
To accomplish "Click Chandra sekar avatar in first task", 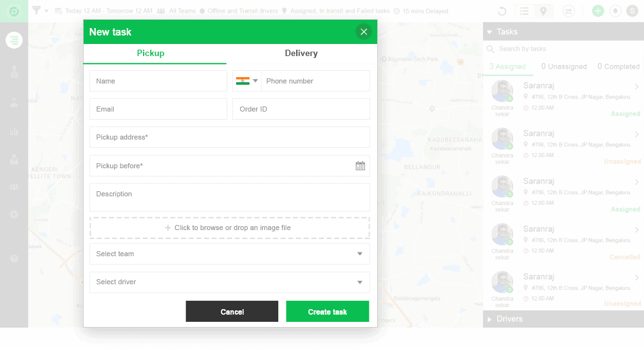I will [x=502, y=91].
